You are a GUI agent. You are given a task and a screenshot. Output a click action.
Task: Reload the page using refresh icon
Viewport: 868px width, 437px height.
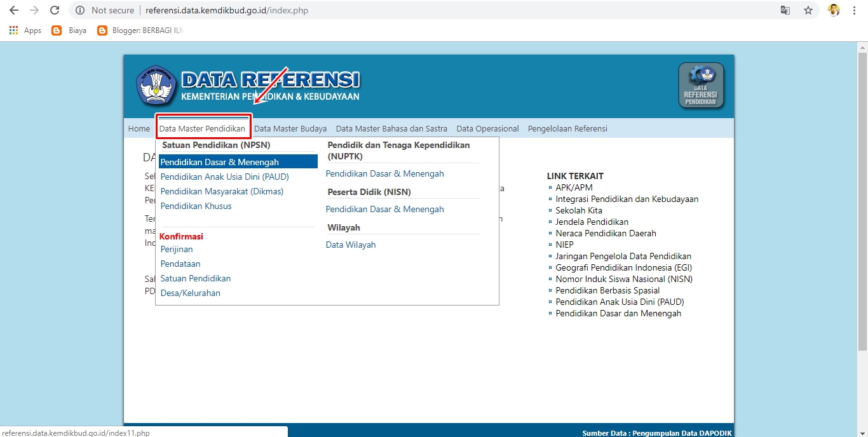(x=55, y=10)
